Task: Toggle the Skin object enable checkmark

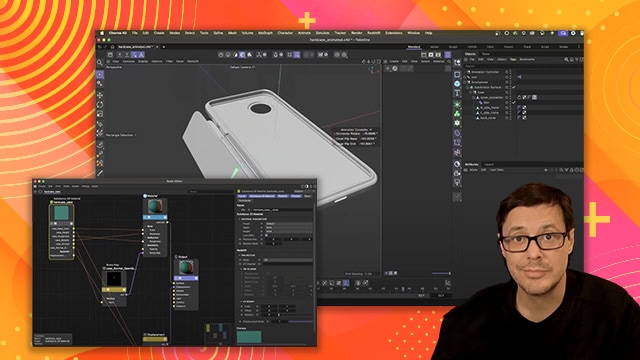Action: coord(514,102)
